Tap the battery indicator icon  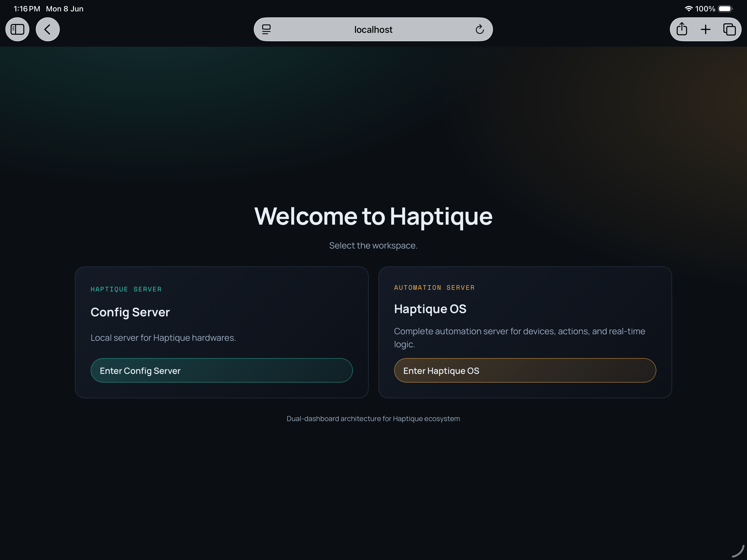725,9
